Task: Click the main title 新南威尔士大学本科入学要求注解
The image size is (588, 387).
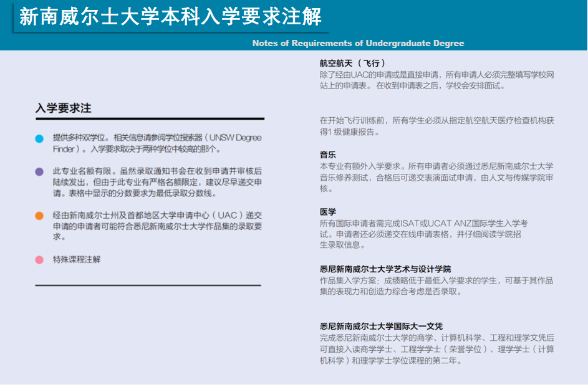Action: 170,17
